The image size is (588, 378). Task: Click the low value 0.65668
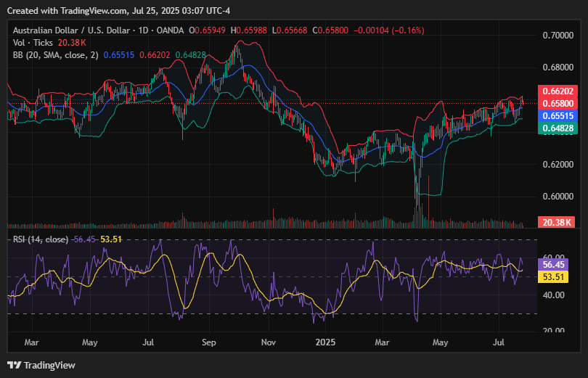point(292,30)
